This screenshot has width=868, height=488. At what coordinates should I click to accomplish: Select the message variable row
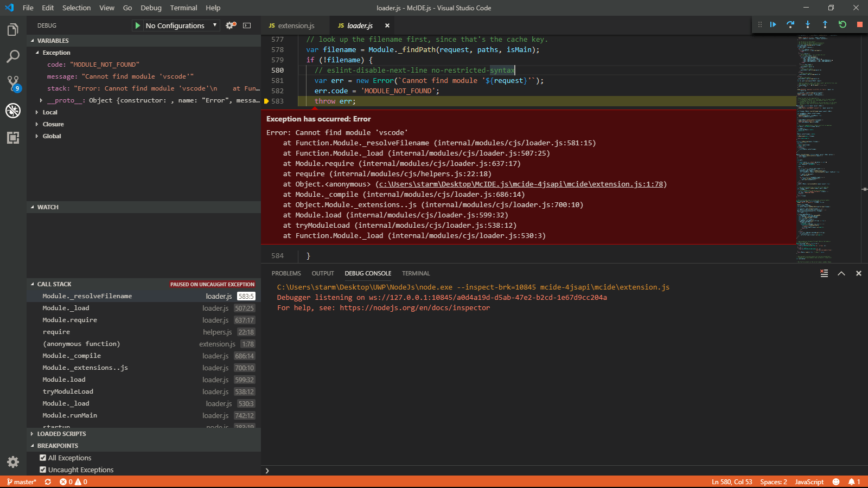tap(144, 76)
